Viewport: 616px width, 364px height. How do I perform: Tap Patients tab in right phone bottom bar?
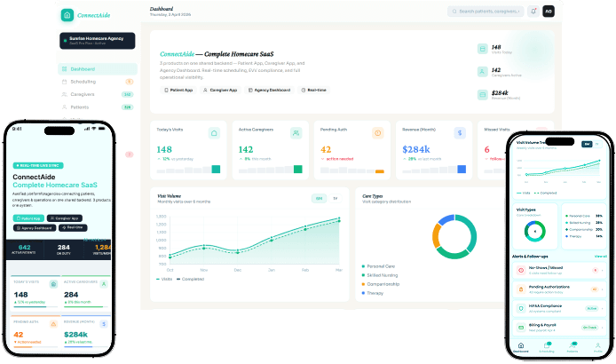click(573, 347)
